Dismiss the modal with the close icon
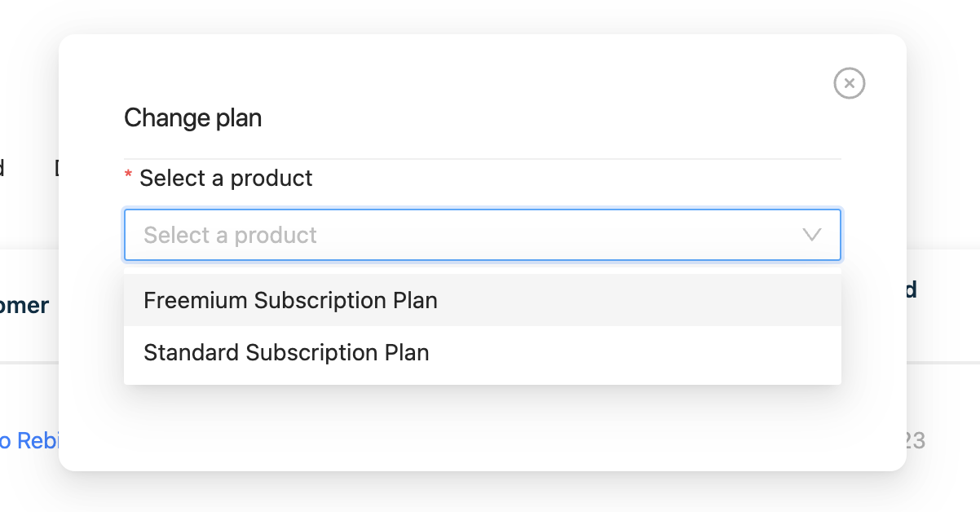Image resolution: width=980 pixels, height=512 pixels. (x=849, y=83)
